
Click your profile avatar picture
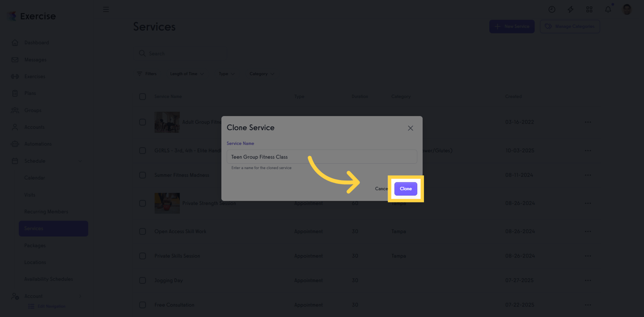click(x=627, y=9)
